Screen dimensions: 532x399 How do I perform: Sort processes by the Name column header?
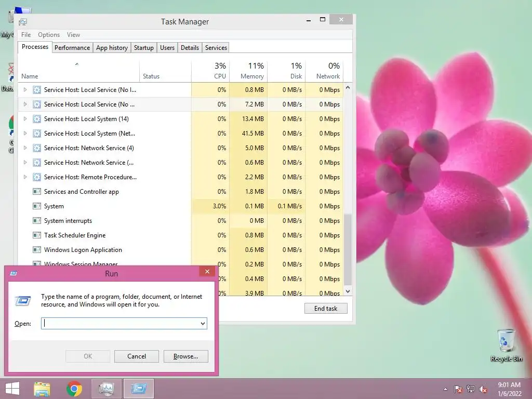pos(78,71)
